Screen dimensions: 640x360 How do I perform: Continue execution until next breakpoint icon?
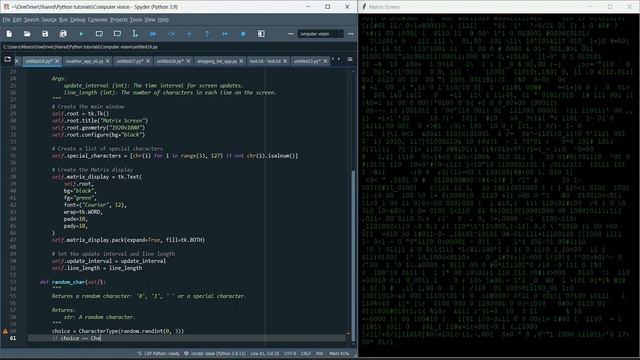[225, 34]
